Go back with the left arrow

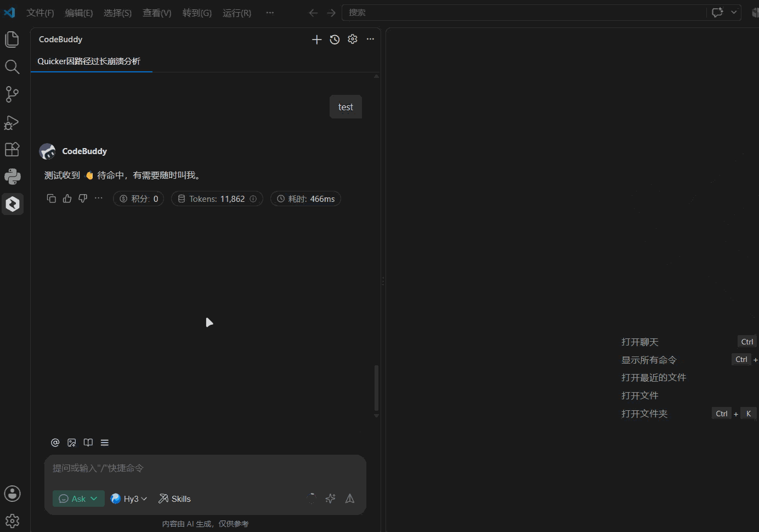[313, 13]
